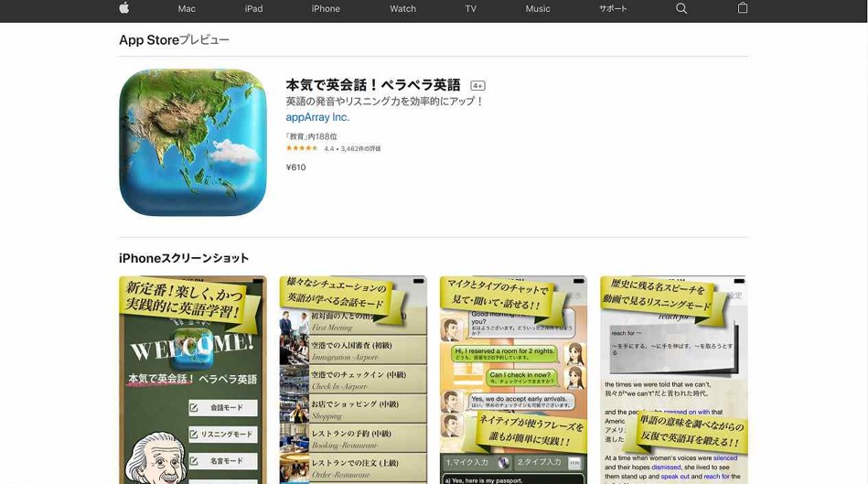Select iPhone in the navigation bar
The height and width of the screenshot is (484, 868).
coord(326,9)
